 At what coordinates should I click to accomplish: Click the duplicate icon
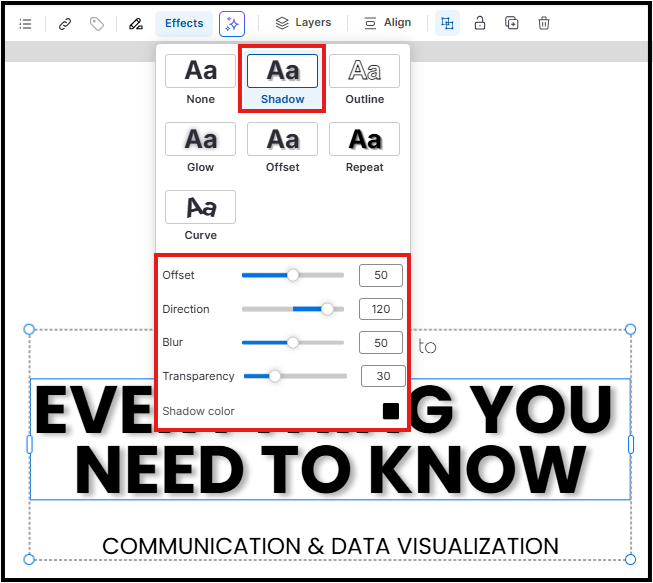click(x=512, y=23)
